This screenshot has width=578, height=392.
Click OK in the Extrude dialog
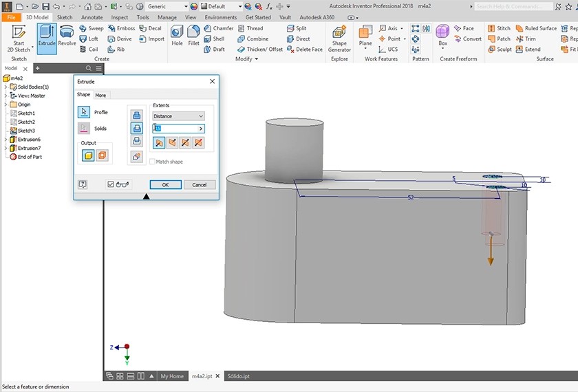tap(165, 184)
